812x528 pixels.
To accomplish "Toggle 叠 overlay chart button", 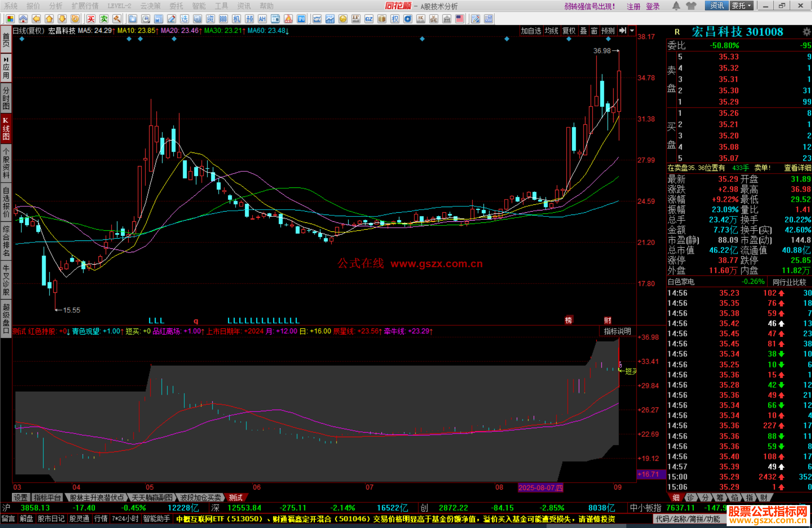I will 583,31.
